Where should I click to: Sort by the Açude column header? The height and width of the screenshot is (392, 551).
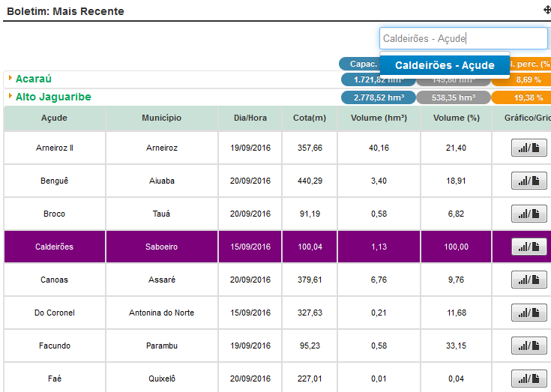[54, 118]
